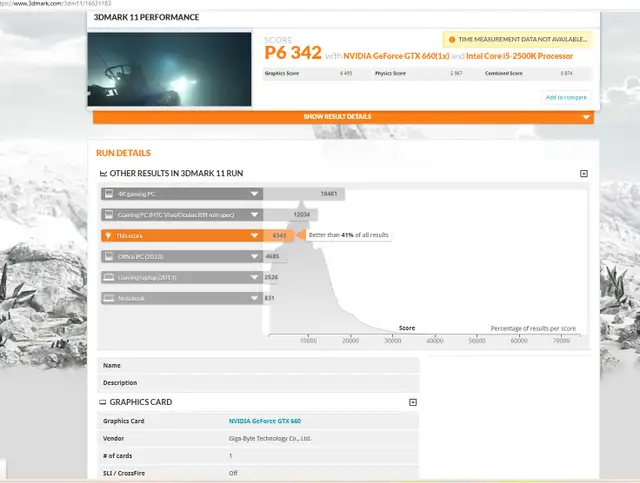Click the Physics Score label
Viewport: 640px width, 483px height.
pos(390,73)
